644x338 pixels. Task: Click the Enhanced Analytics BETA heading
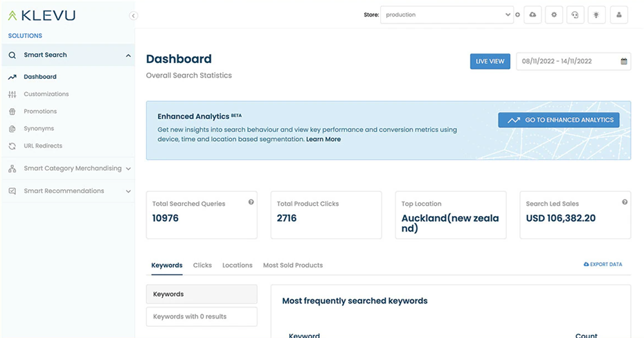click(x=199, y=116)
